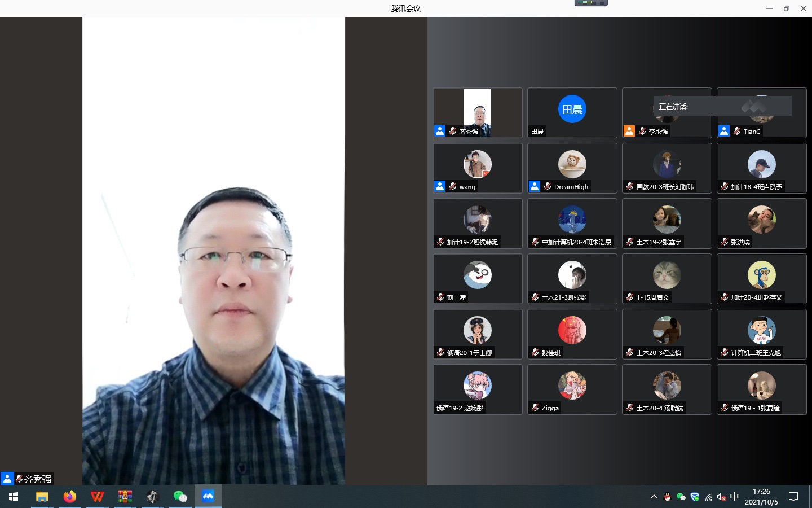Image resolution: width=812 pixels, height=508 pixels.
Task: Click the blue 田晨 initials avatar
Action: click(572, 109)
